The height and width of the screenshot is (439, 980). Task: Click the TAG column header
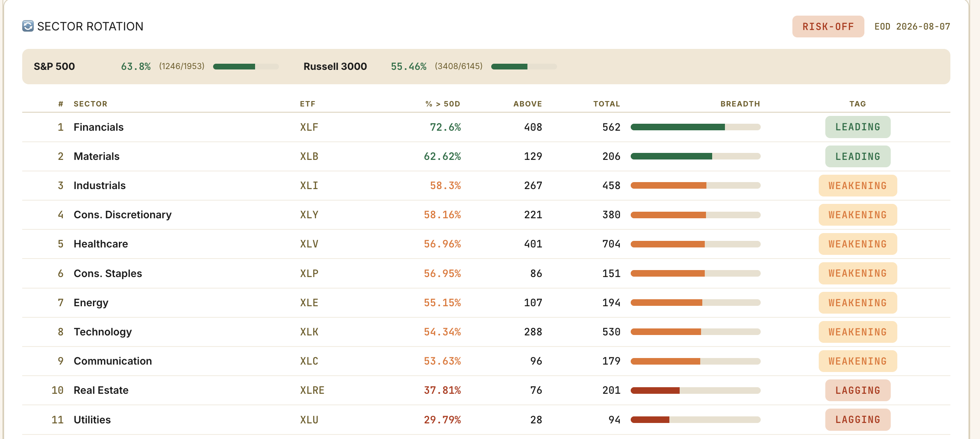tap(858, 104)
